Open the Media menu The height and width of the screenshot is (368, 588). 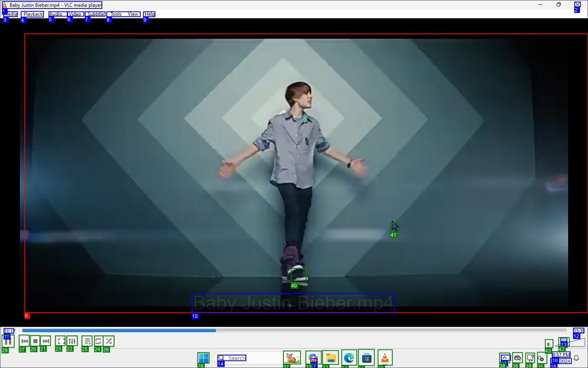[x=11, y=14]
